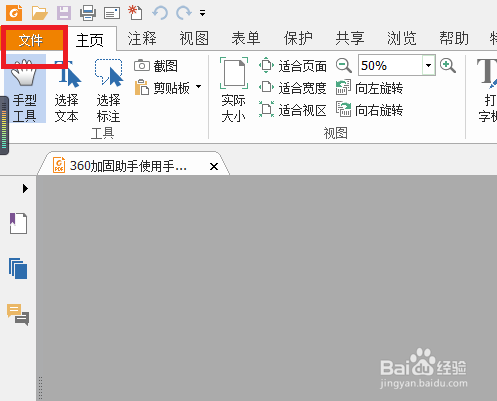Select the 手型工具 hand tool
The image size is (497, 401).
(25, 89)
